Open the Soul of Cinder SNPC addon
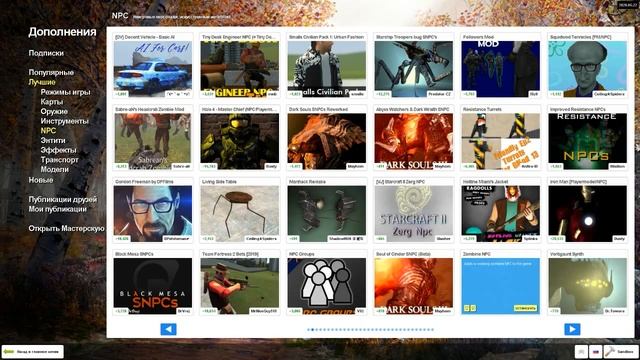 click(413, 286)
